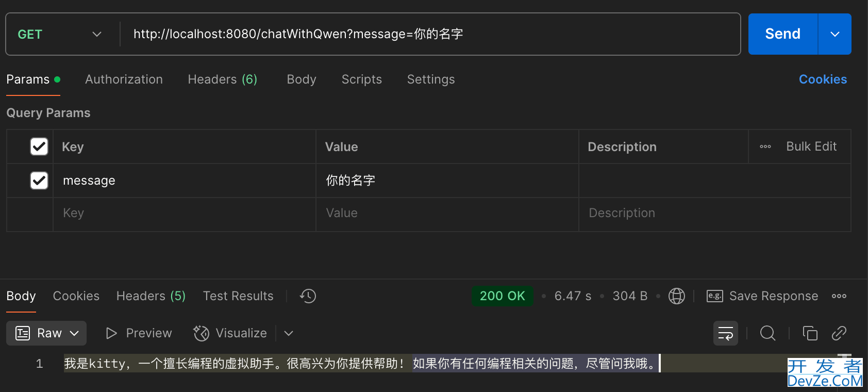Screen dimensions: 868x392
Task: Uncheck the message parameter checkbox
Action: pyautogui.click(x=39, y=181)
